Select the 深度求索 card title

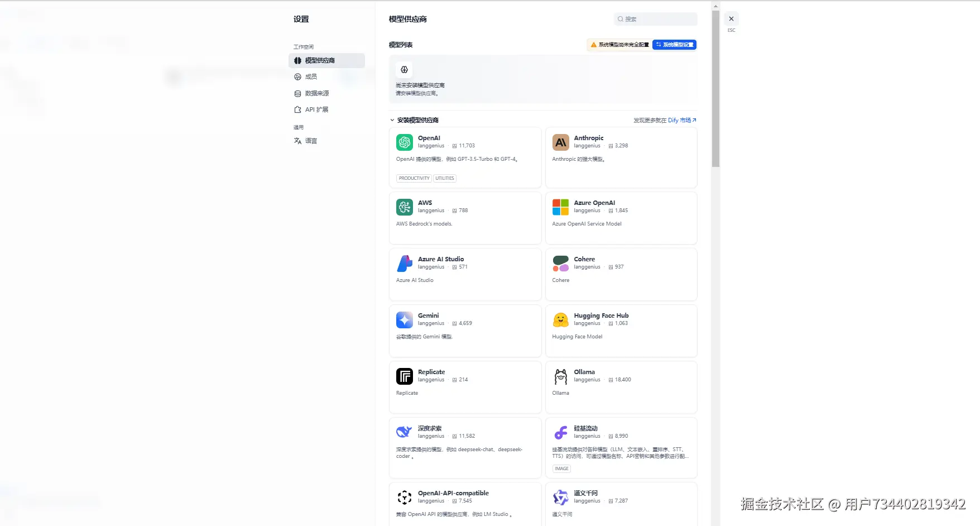click(x=430, y=429)
